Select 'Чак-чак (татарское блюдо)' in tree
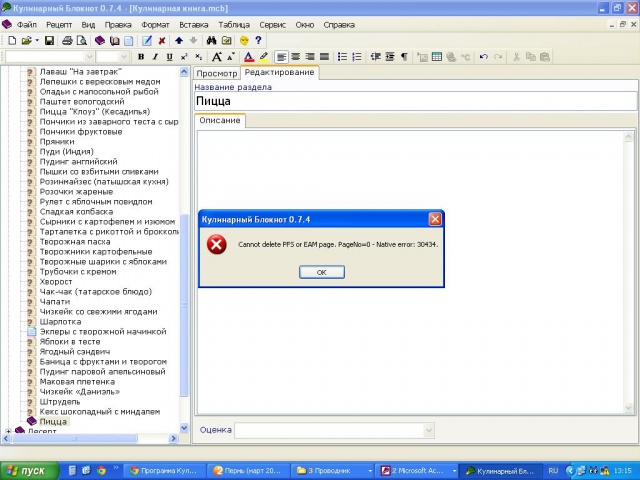Screen dimensions: 640x480 click(96, 292)
